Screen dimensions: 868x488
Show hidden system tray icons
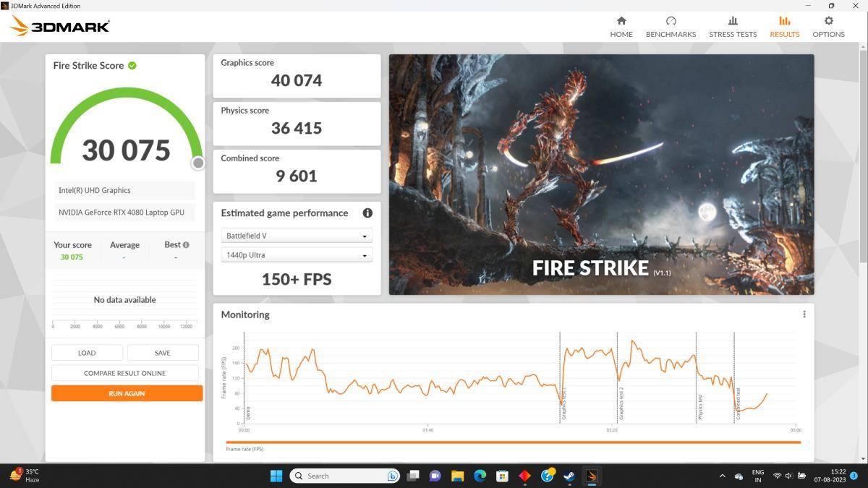click(x=722, y=476)
